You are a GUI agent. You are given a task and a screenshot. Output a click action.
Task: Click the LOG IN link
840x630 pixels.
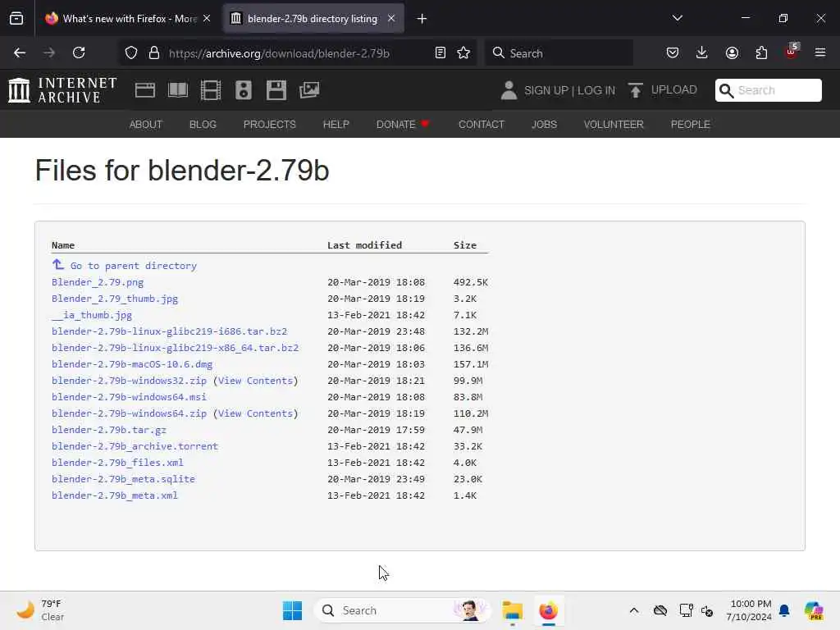pos(596,90)
